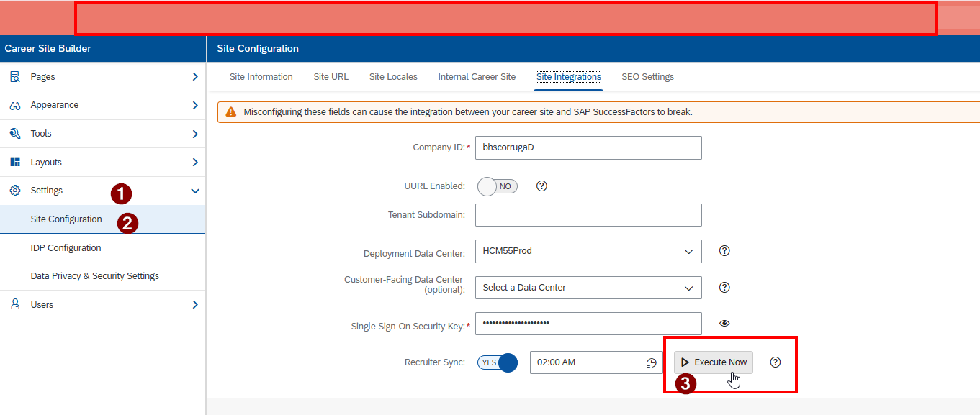This screenshot has width=980, height=415.
Task: Click the Tenant Subdomain input field
Action: [588, 215]
